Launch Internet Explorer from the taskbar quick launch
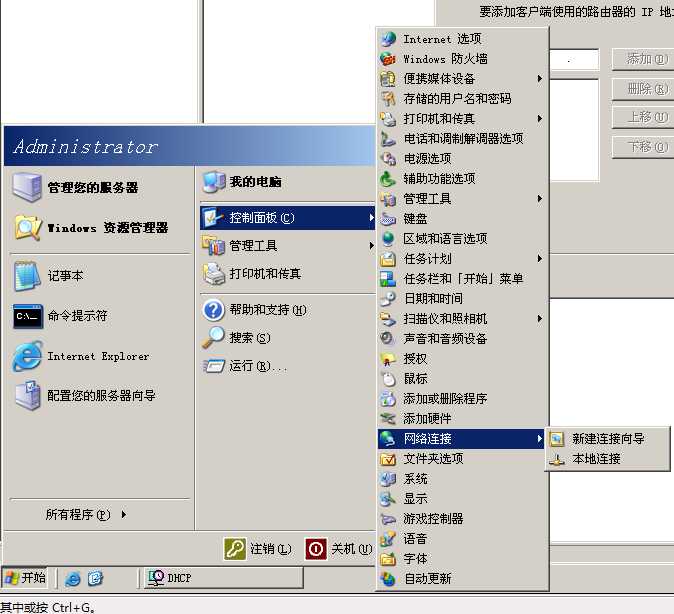674x614 pixels. coord(73,578)
